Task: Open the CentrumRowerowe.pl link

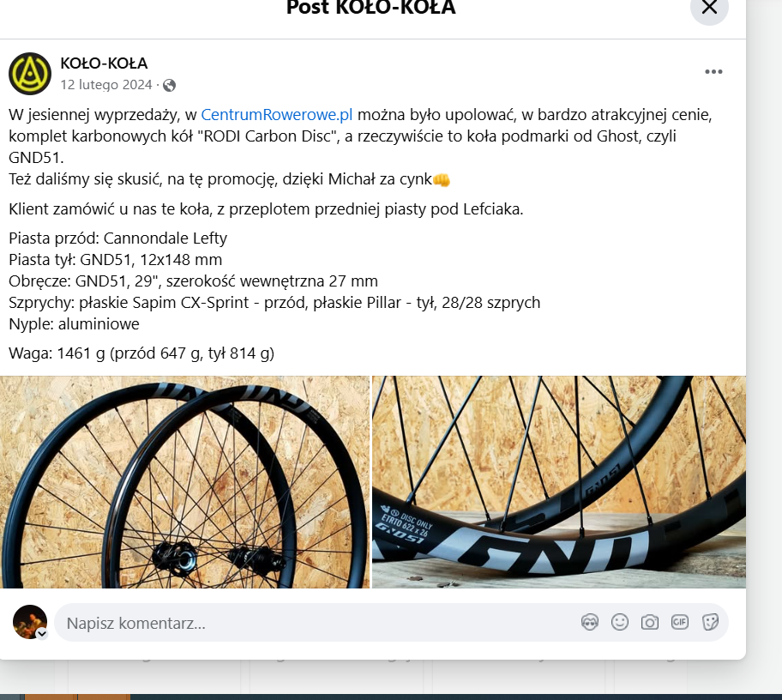Action: pyautogui.click(x=277, y=115)
